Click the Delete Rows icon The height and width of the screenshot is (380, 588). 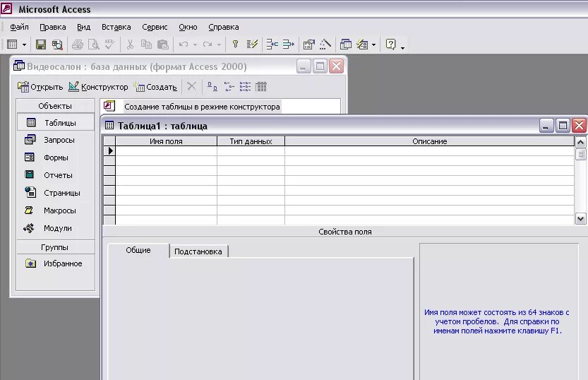tap(289, 44)
